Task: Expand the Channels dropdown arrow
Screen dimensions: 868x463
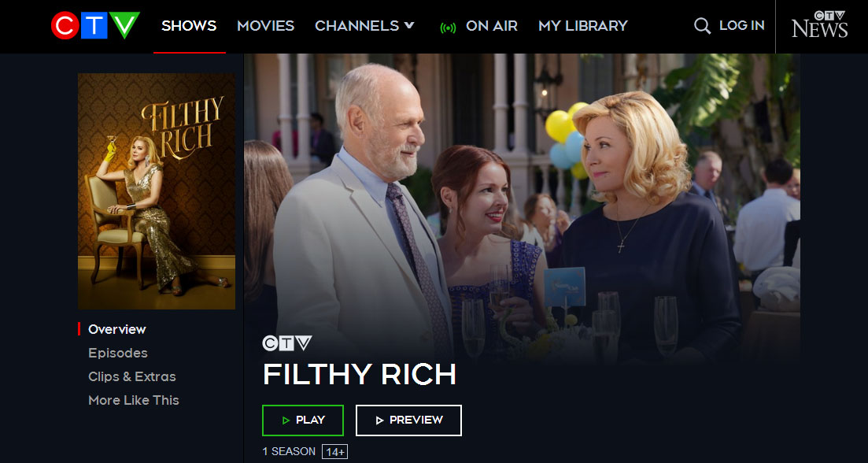Action: click(x=409, y=25)
